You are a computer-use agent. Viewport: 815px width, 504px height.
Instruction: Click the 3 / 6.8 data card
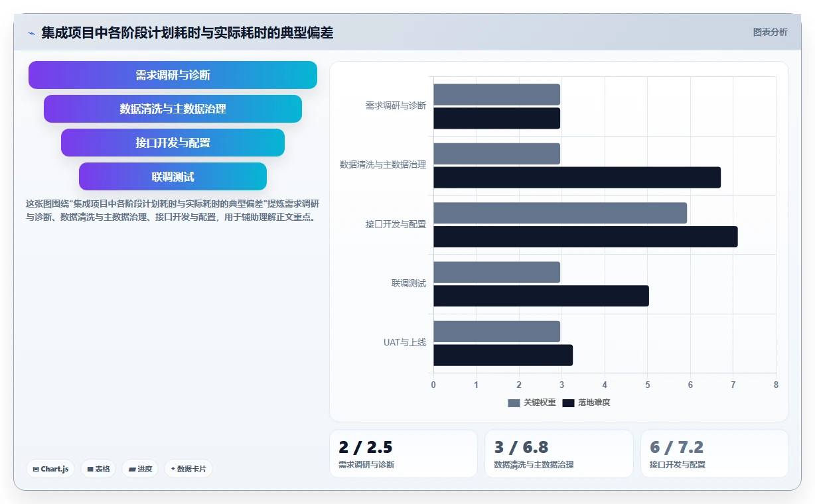coord(559,454)
